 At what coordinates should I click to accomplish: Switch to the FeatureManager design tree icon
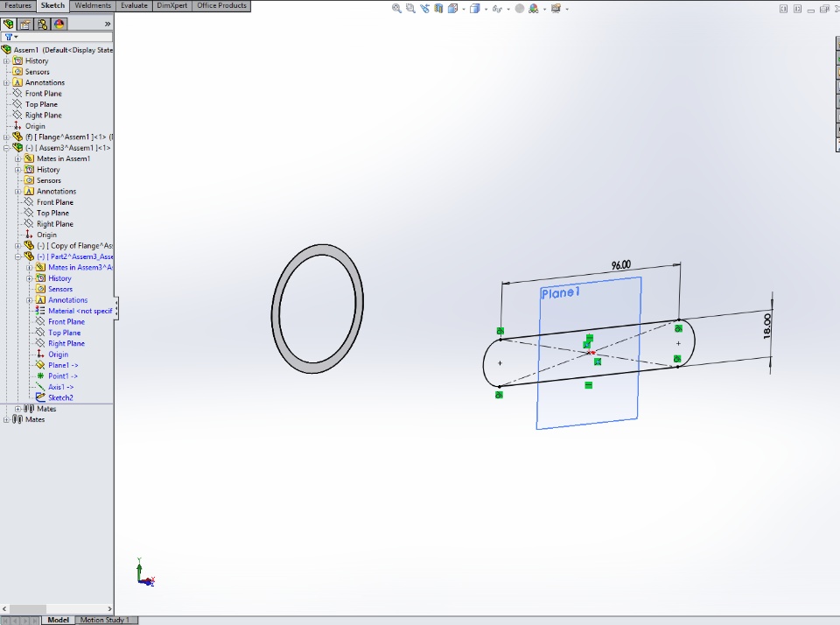[x=8, y=25]
